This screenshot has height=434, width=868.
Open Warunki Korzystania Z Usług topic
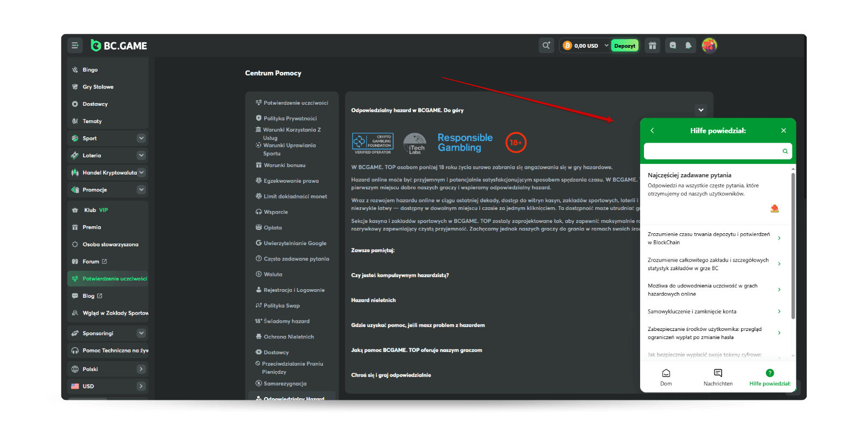(x=288, y=133)
